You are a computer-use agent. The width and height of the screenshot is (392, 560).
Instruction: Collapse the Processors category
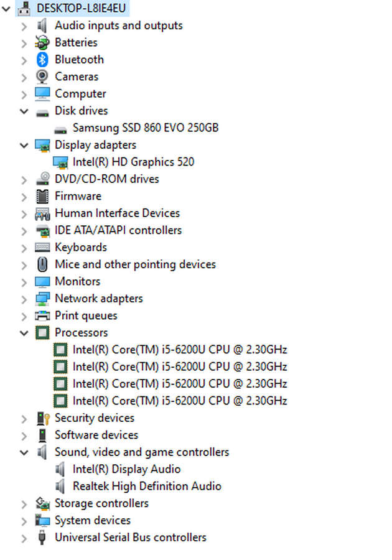(x=24, y=332)
